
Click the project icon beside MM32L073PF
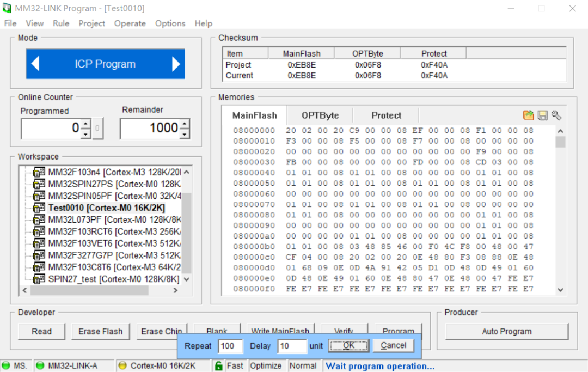(x=39, y=219)
